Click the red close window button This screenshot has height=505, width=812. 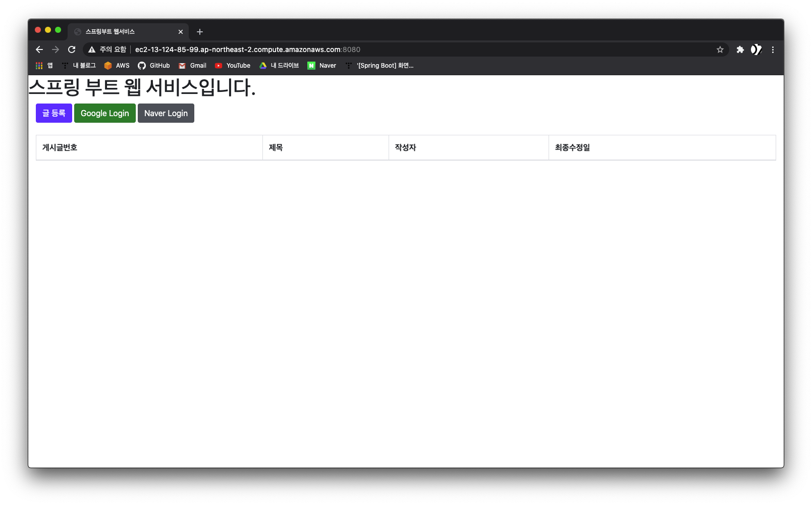coord(38,30)
